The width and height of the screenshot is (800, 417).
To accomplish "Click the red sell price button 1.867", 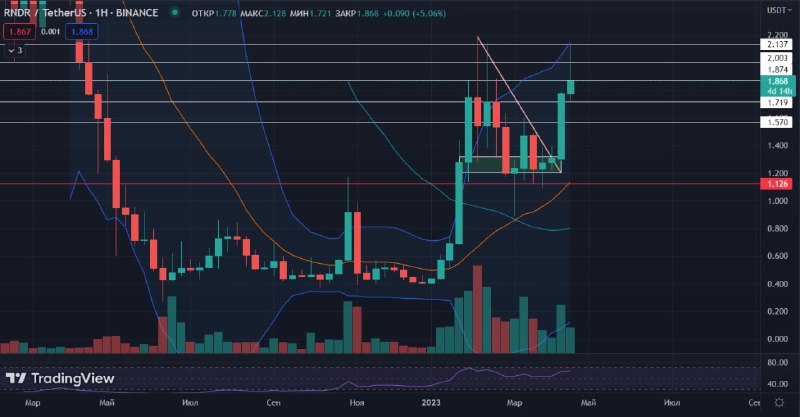I will [19, 32].
